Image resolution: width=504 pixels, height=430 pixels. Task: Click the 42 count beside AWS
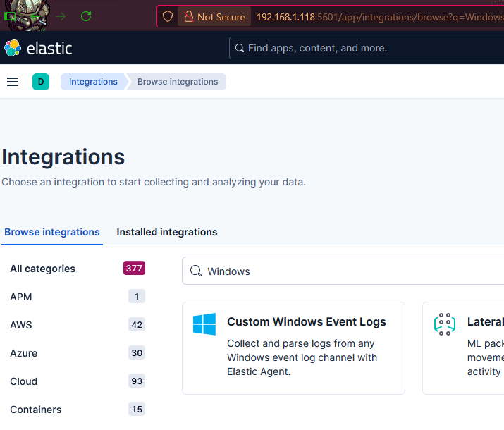point(137,324)
